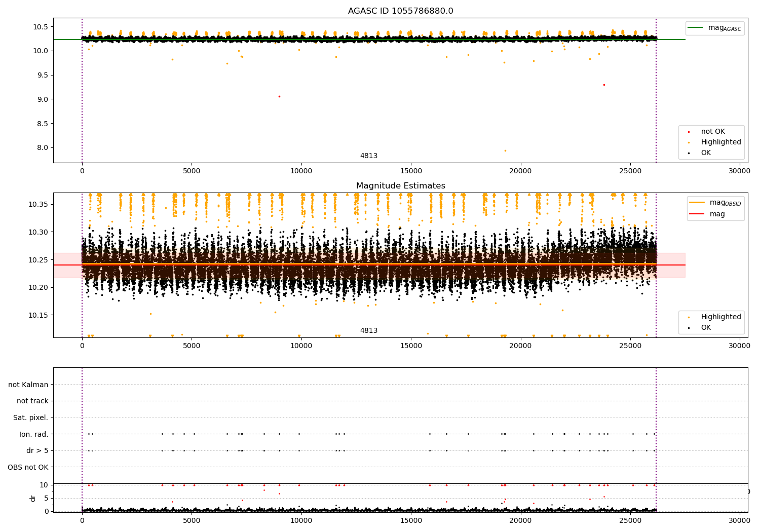Click the "OBS not OK" axis label
The image size is (760, 532).
pyautogui.click(x=28, y=467)
